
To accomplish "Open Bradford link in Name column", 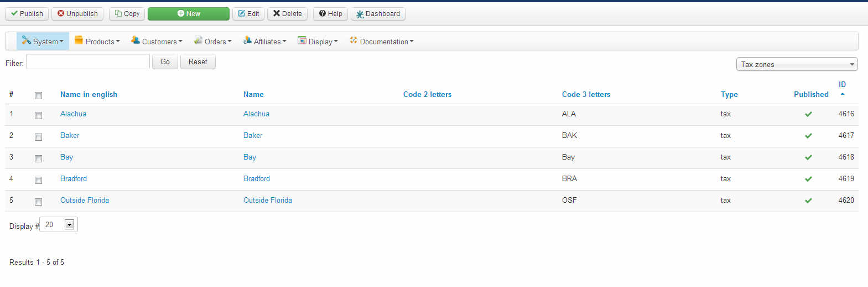I will pos(257,178).
